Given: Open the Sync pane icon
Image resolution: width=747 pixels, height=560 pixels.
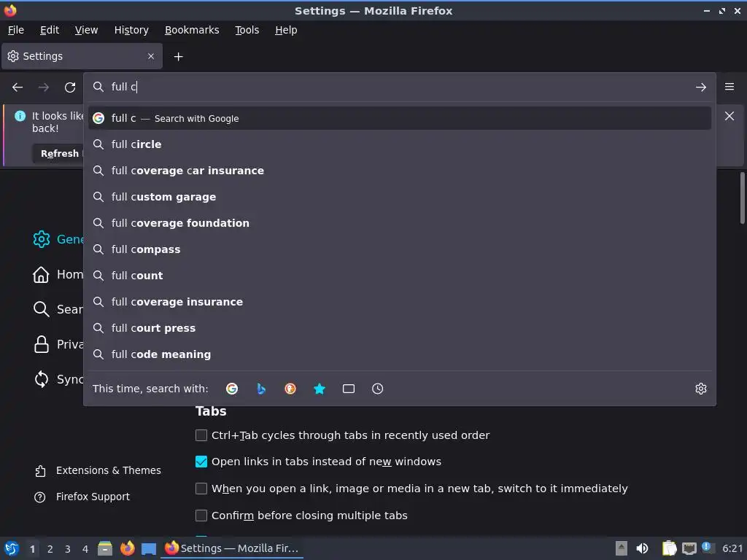Looking at the screenshot, I should click(x=42, y=379).
